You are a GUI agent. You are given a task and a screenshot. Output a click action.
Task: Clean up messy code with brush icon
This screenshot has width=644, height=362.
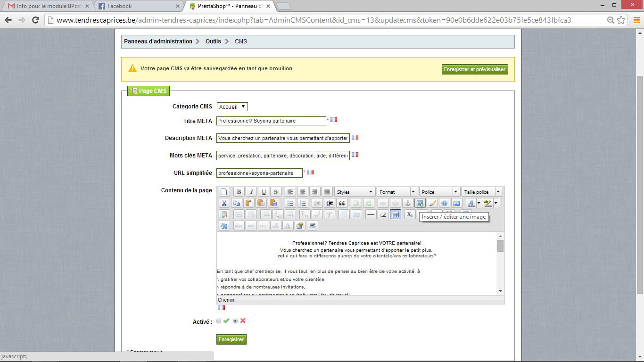pyautogui.click(x=432, y=203)
